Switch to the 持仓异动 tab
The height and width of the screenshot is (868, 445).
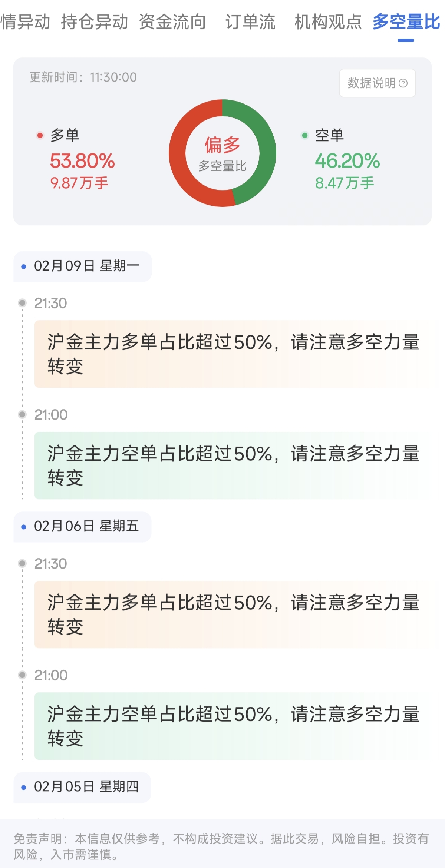click(95, 22)
